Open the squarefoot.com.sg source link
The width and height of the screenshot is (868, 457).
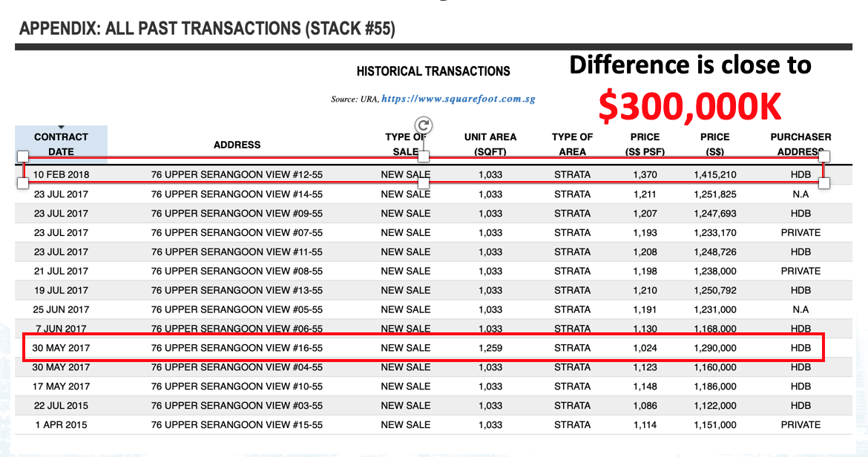458,99
